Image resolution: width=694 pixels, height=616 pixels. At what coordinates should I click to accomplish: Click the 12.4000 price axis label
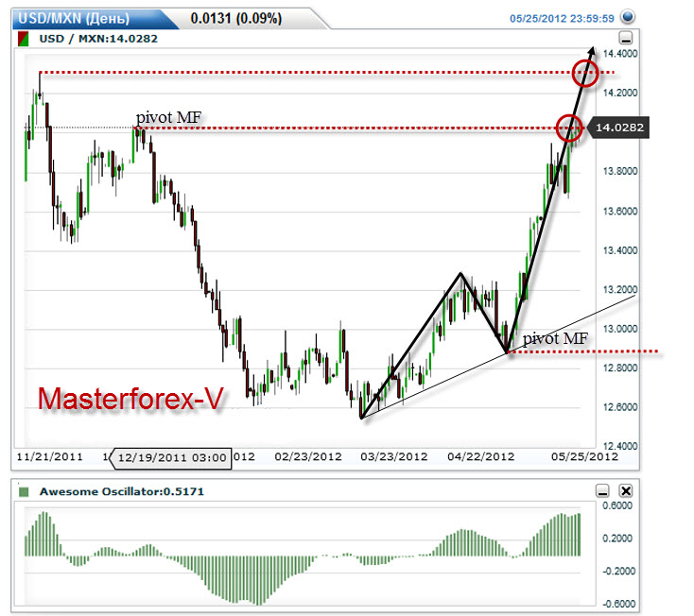click(x=620, y=446)
